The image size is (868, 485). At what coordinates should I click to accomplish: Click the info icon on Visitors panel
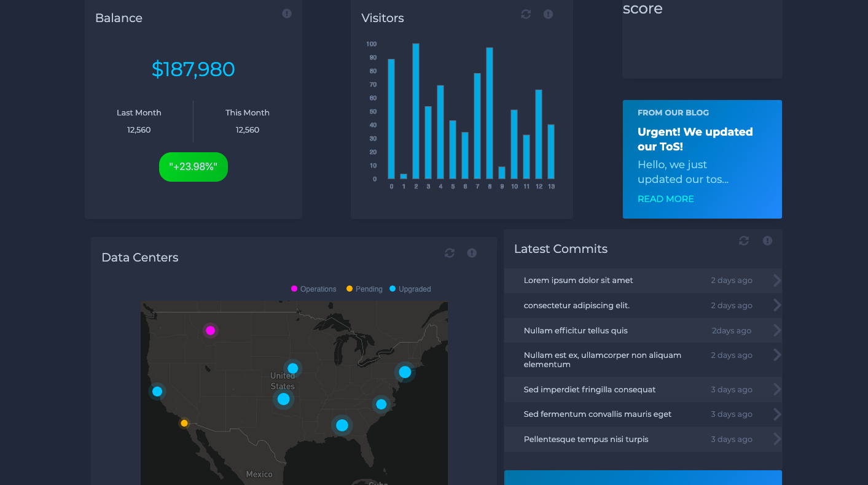[x=548, y=14]
